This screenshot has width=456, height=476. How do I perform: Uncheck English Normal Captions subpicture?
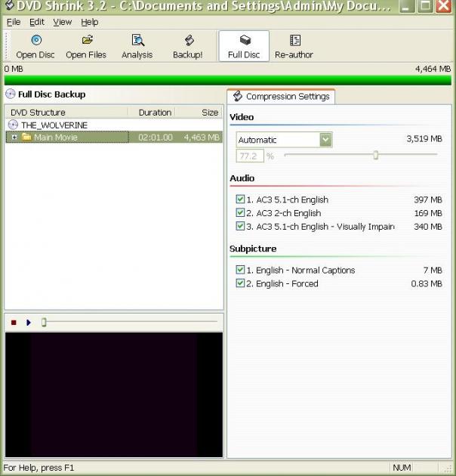(x=240, y=270)
